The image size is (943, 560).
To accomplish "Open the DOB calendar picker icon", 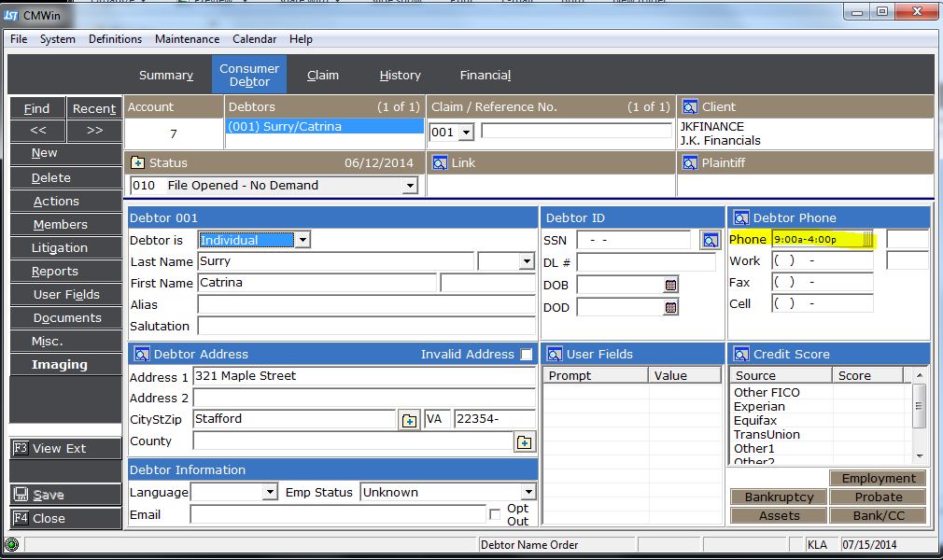I will pos(670,285).
